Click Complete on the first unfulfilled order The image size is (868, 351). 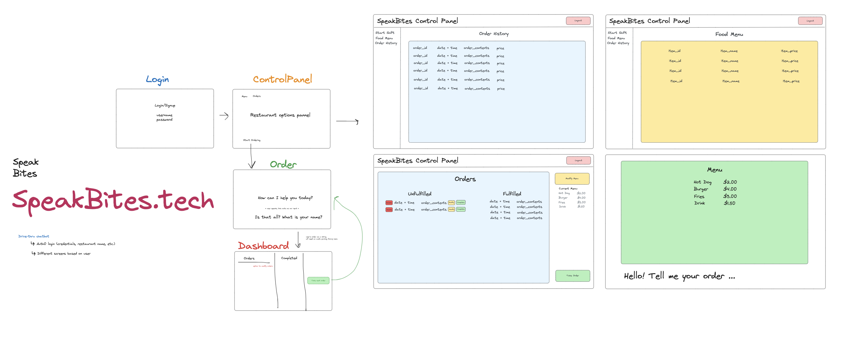click(x=461, y=203)
